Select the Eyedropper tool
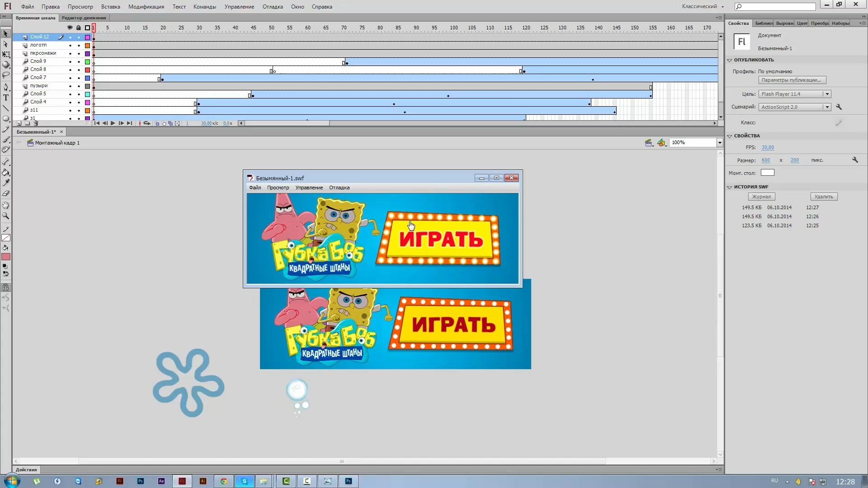This screenshot has width=868, height=488. 5,183
